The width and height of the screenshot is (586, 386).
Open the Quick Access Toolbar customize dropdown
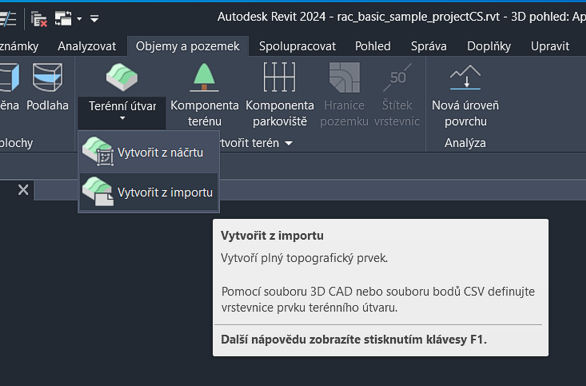pos(94,18)
